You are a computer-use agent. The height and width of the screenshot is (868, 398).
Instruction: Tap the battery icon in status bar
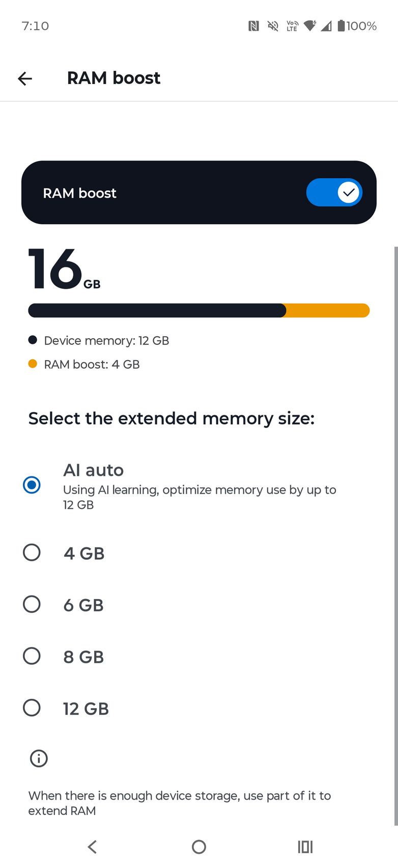pos(341,26)
